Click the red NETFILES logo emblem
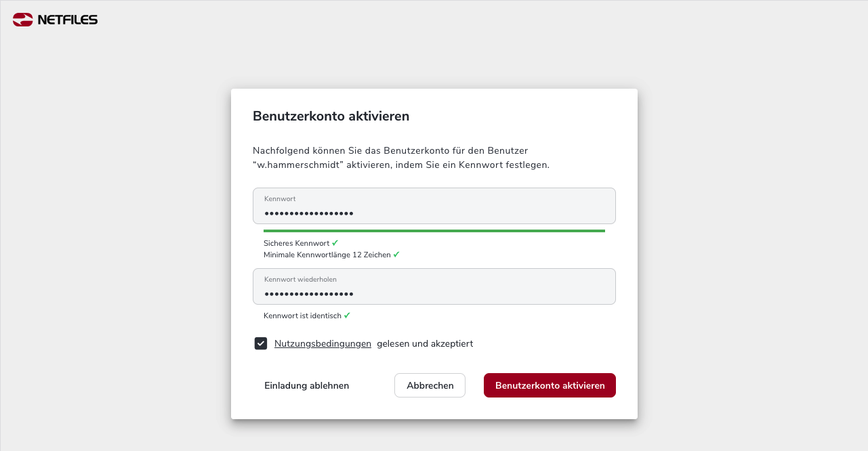 tap(22, 20)
